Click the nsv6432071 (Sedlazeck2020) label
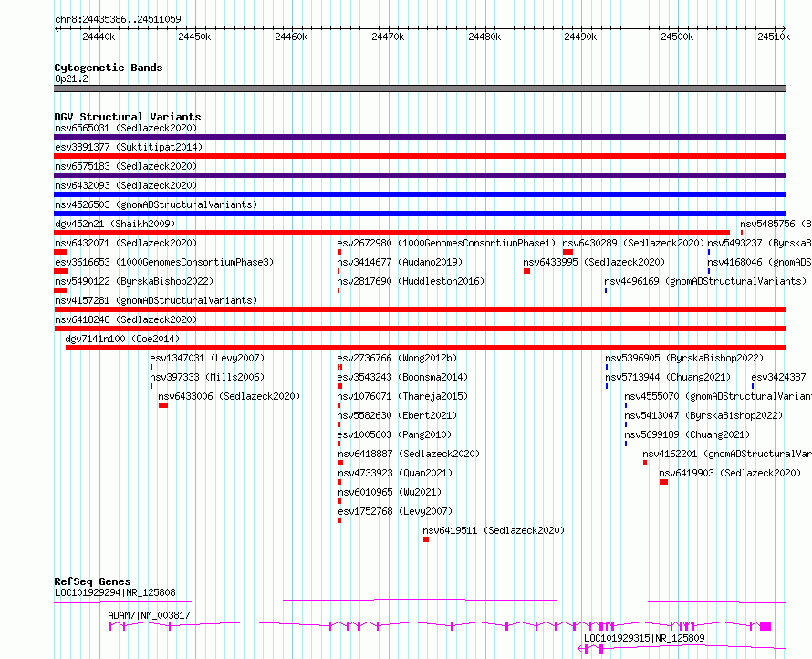This screenshot has height=659, width=812. (x=126, y=243)
